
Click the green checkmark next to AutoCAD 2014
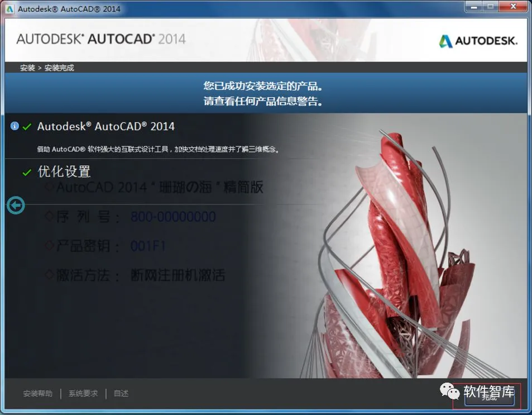tap(27, 127)
